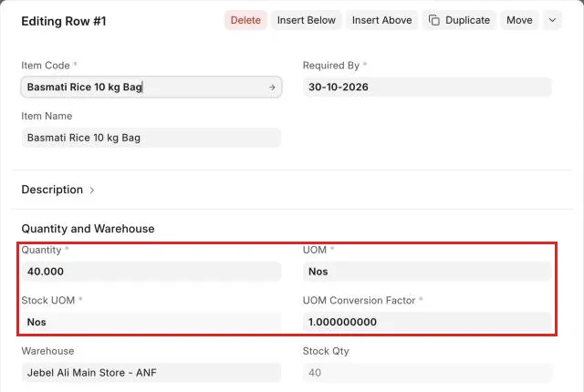Click the Delete row button
Screen dimensions: 584x392
(245, 20)
